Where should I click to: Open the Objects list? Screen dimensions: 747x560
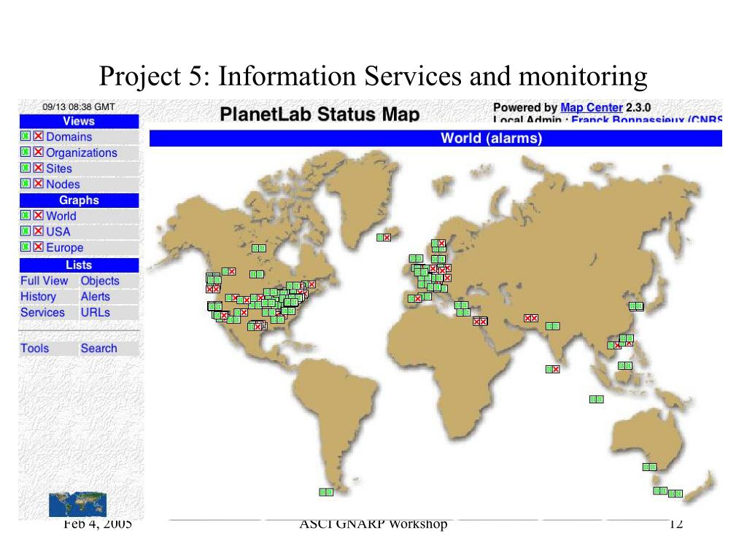(x=100, y=281)
